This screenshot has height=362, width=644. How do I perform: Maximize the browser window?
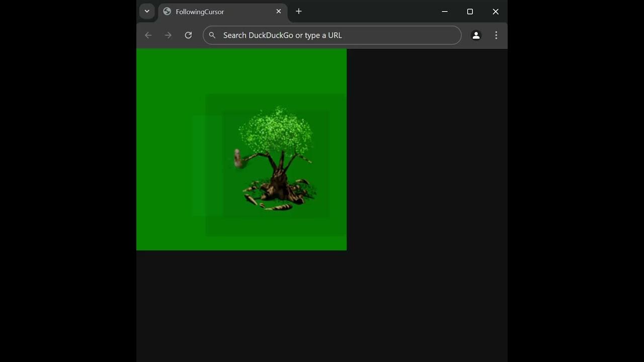470,12
